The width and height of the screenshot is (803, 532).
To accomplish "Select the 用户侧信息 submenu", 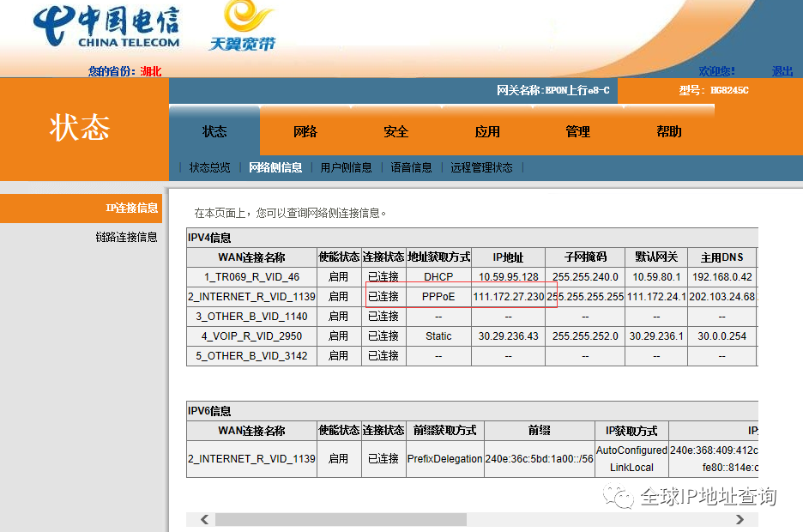I will (347, 167).
